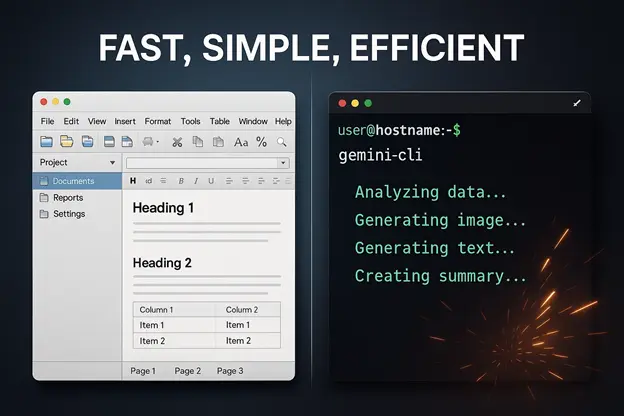Switch to the Page 1 tab
Screen dimensions: 624x416
click(x=143, y=371)
